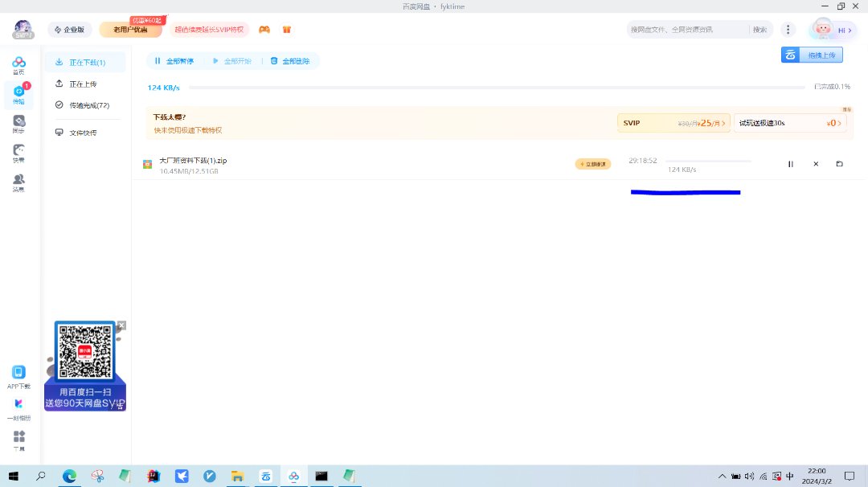Screen dimensions: 868x487
Task: Click the 立即提速 speed-up button
Action: click(593, 164)
